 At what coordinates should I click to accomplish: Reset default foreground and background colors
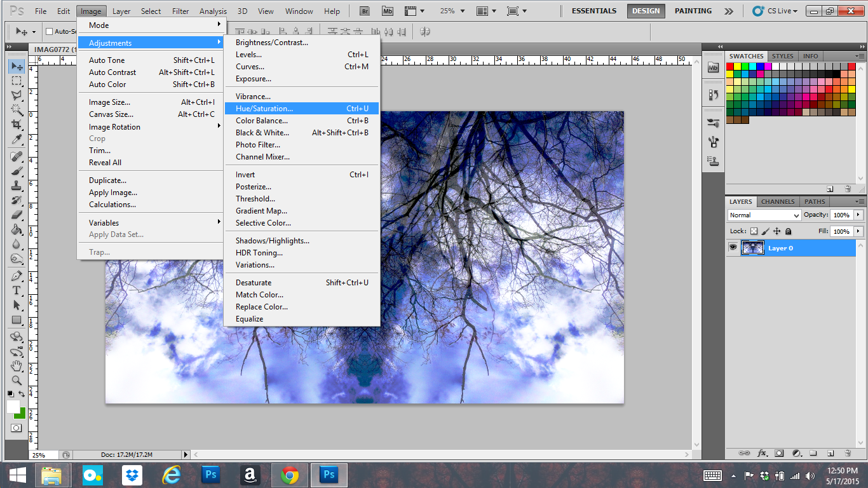pyautogui.click(x=10, y=395)
